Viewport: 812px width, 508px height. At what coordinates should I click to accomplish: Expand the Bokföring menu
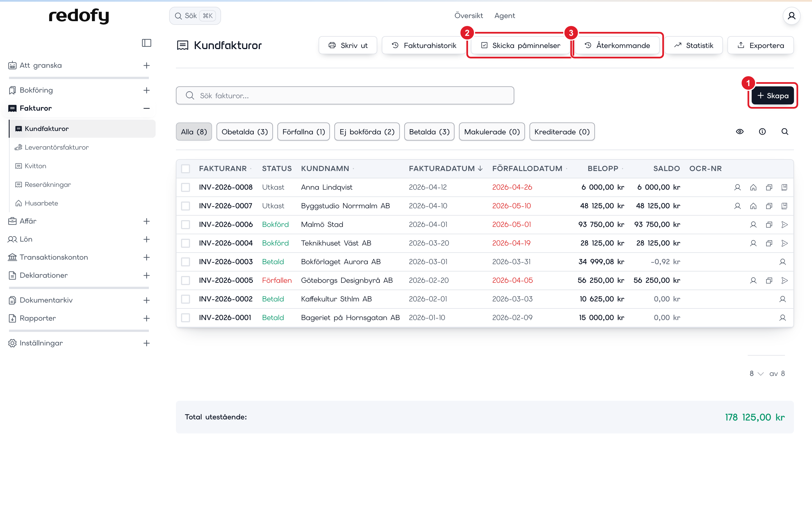pos(147,90)
